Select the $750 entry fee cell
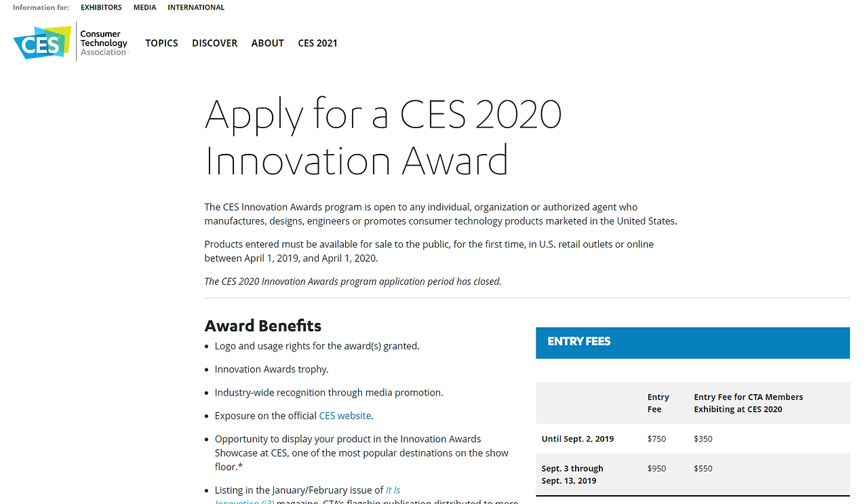This screenshot has width=868, height=504. [656, 439]
